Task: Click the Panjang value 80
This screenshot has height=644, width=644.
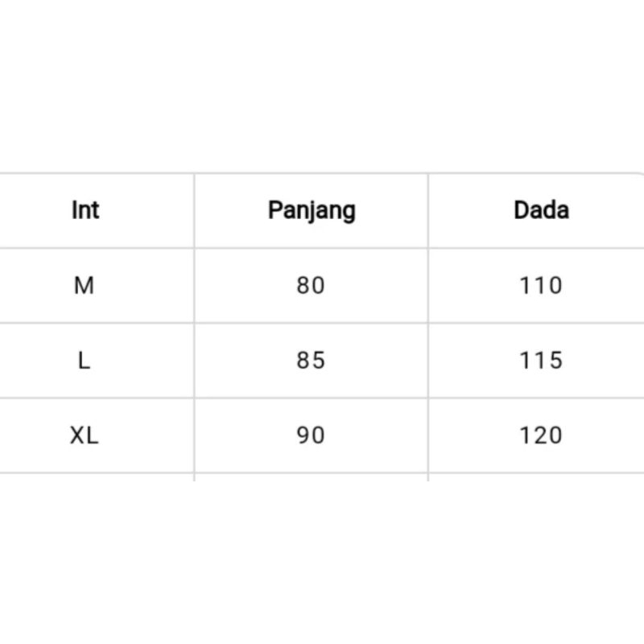Action: pos(311,285)
